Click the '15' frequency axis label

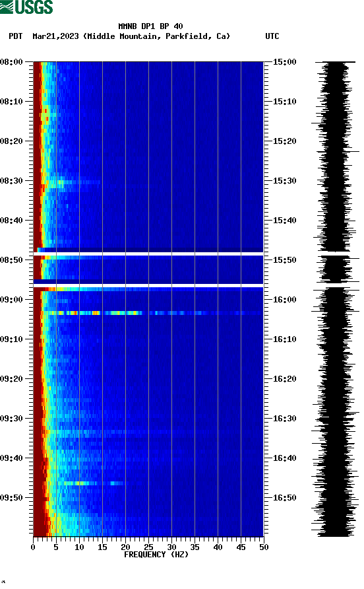[x=102, y=547]
